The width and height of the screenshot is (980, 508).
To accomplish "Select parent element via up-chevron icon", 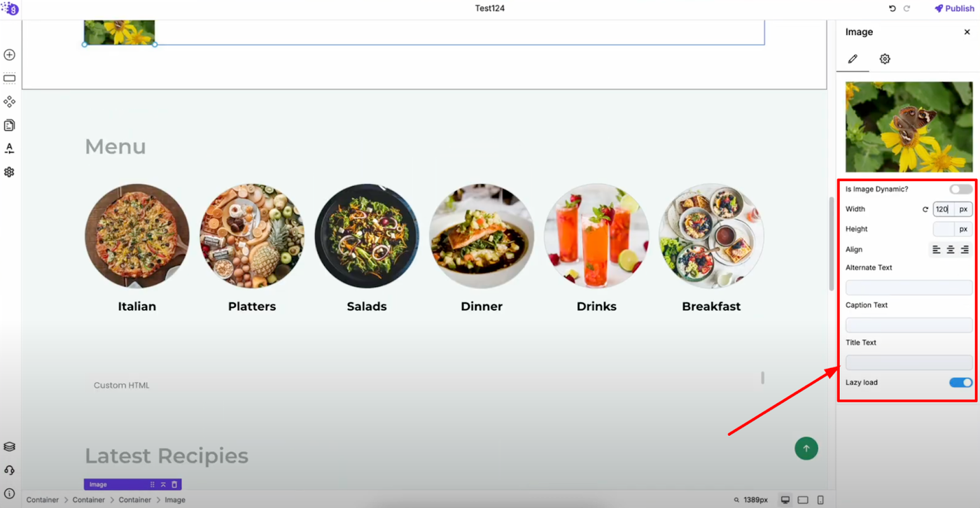I will pos(163,484).
